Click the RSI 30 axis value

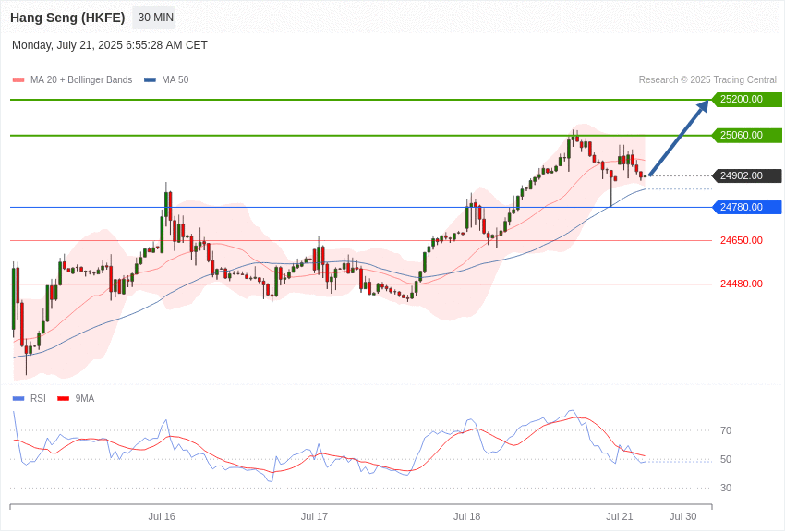tap(726, 488)
